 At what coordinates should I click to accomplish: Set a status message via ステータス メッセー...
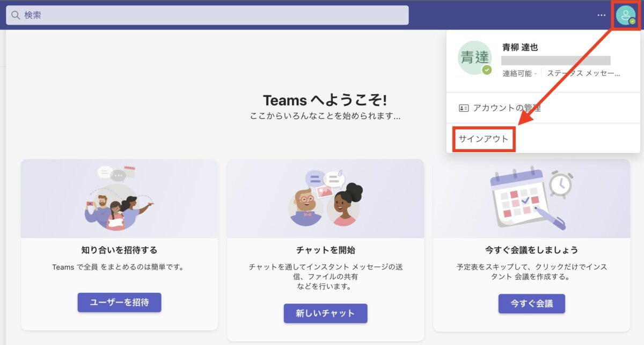[583, 74]
